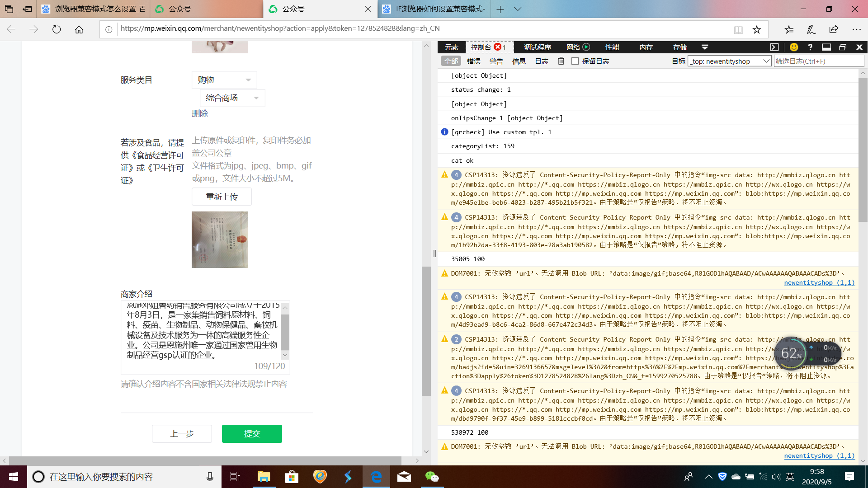
Task: Clear console with trash icon
Action: tap(561, 61)
